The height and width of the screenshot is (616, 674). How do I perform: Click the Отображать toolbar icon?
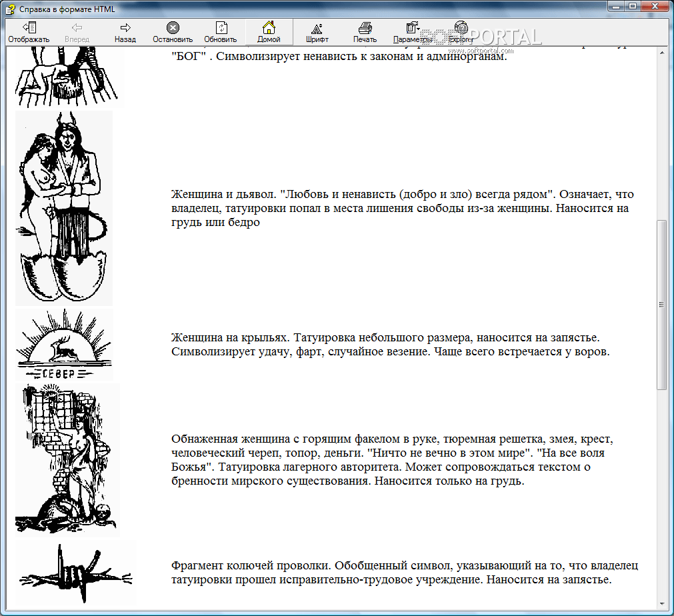click(29, 32)
